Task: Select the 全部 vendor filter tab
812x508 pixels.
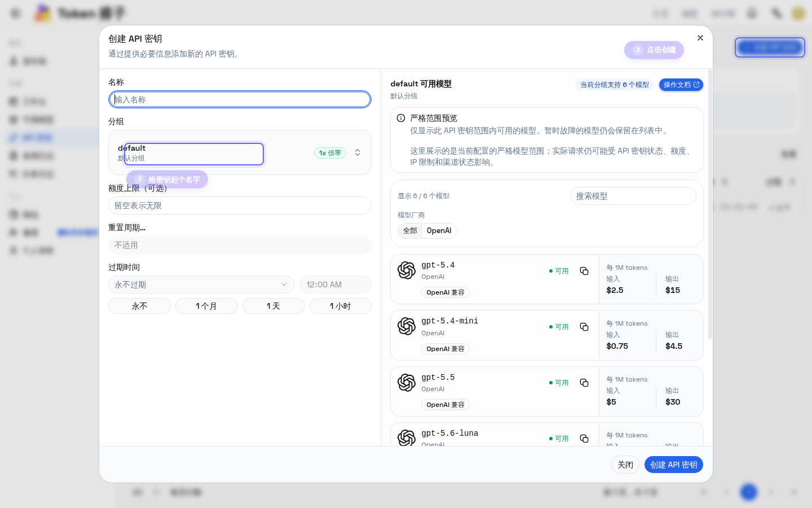Action: (x=410, y=230)
